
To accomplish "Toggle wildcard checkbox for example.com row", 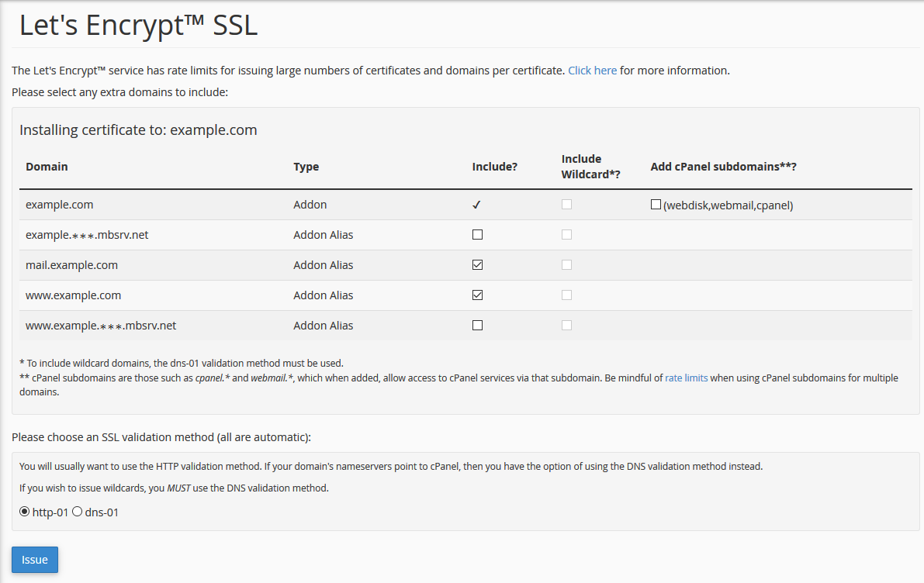I will coord(567,205).
